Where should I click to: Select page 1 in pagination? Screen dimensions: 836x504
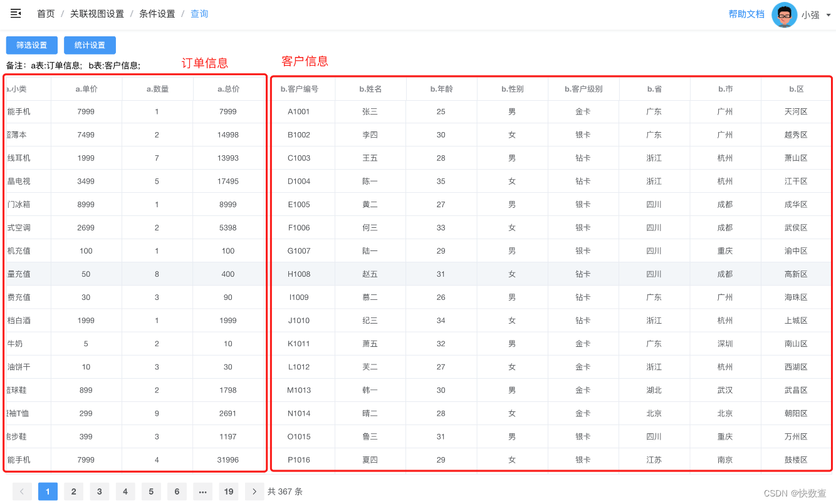[x=48, y=491]
